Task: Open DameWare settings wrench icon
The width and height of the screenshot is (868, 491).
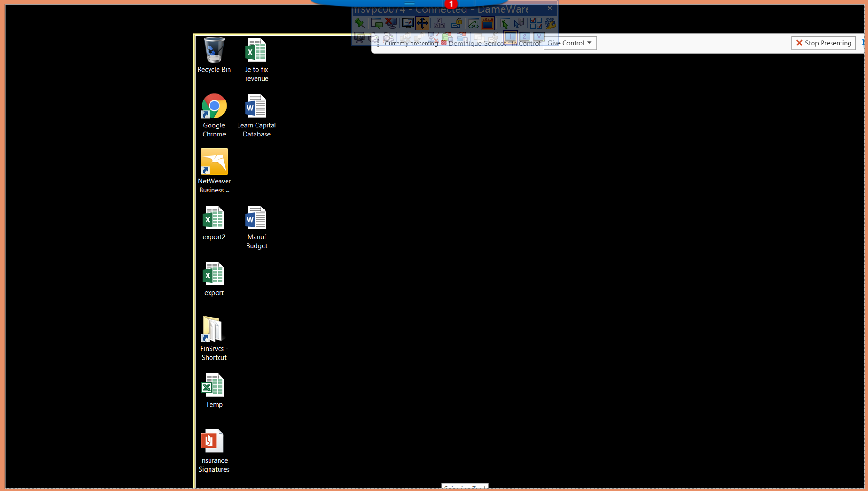Action: [551, 23]
